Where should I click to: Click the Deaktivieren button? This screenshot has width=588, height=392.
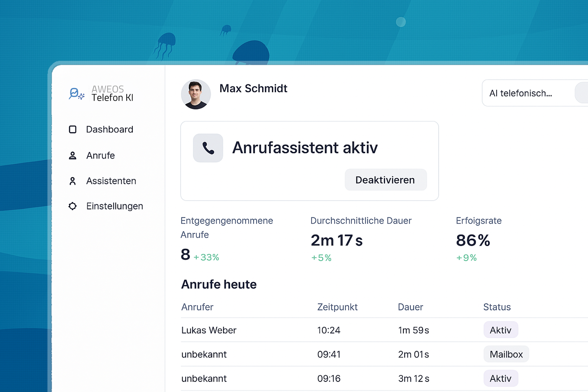[385, 180]
